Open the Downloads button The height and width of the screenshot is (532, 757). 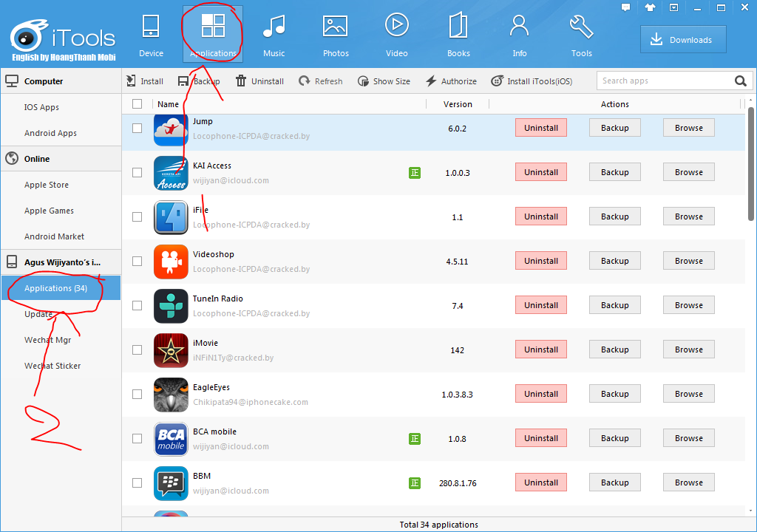coord(683,40)
